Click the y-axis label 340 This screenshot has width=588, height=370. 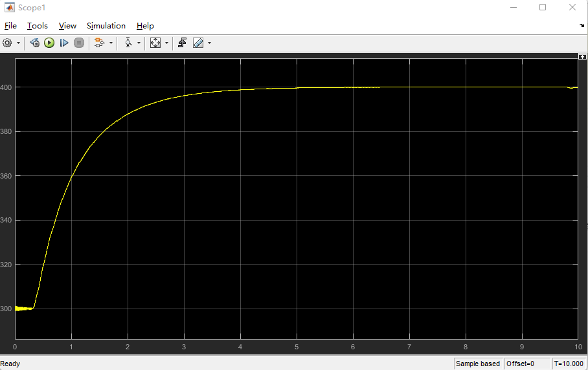6,220
